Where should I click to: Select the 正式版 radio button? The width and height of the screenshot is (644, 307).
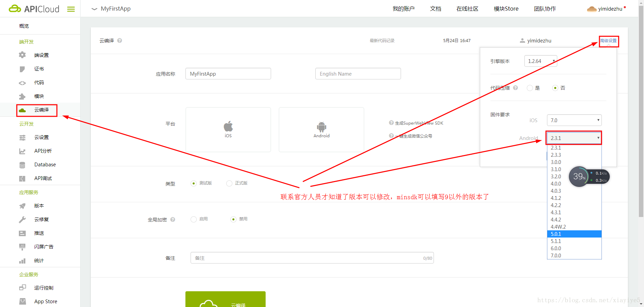coord(229,183)
